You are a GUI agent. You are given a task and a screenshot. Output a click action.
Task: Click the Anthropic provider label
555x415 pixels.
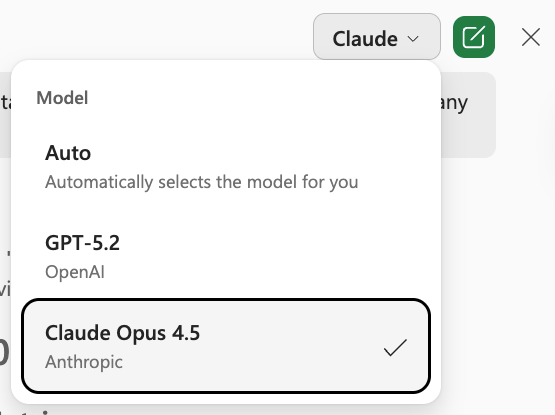(x=84, y=362)
